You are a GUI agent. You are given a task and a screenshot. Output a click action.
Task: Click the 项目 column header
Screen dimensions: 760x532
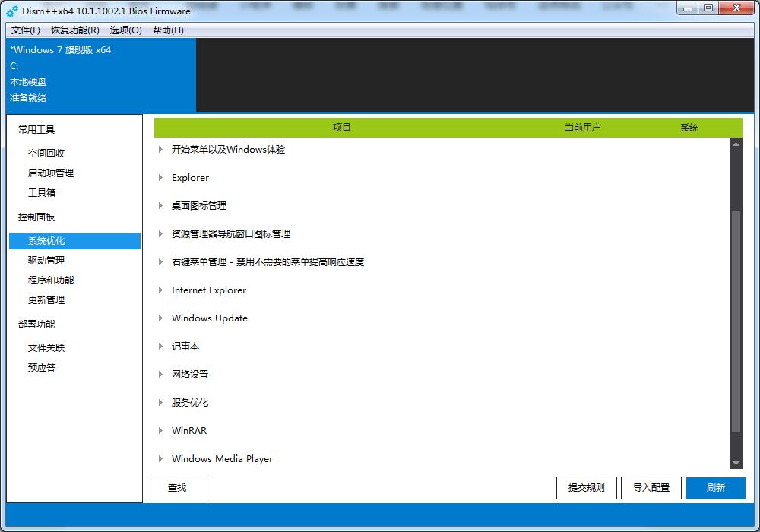pyautogui.click(x=342, y=128)
